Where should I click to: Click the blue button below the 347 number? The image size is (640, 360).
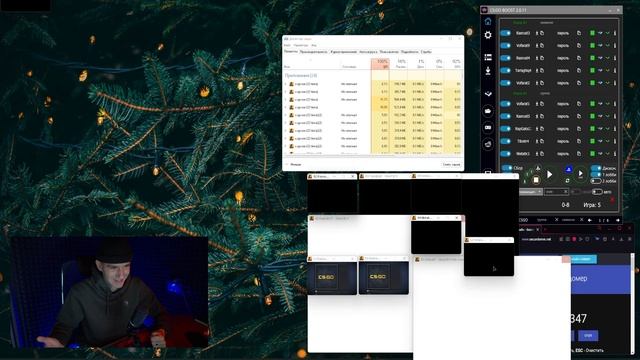(x=588, y=335)
